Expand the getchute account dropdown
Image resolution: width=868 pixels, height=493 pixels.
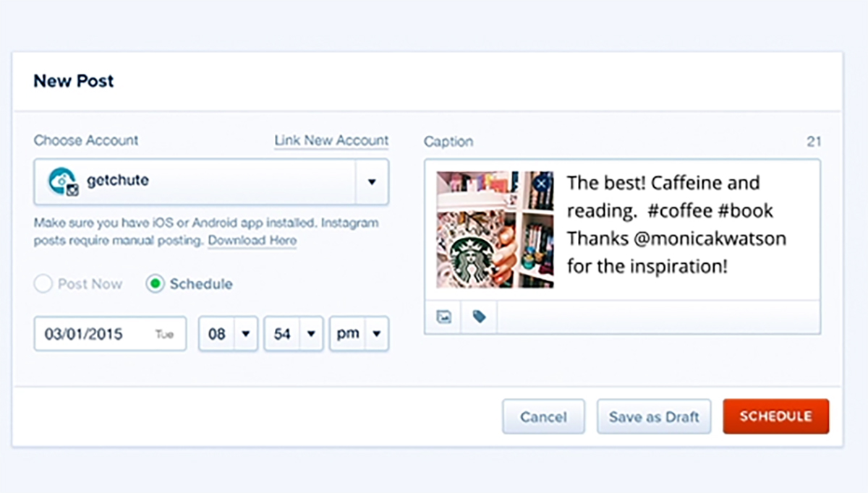coord(372,182)
